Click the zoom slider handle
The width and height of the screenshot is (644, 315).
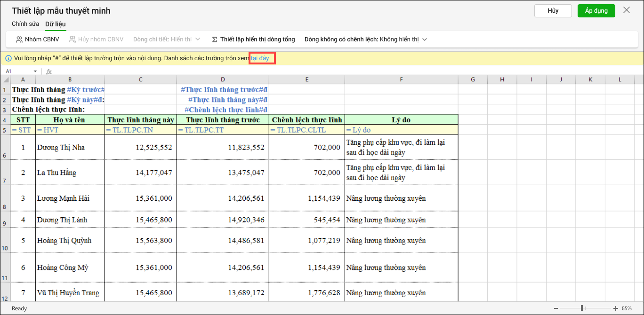pyautogui.click(x=582, y=308)
